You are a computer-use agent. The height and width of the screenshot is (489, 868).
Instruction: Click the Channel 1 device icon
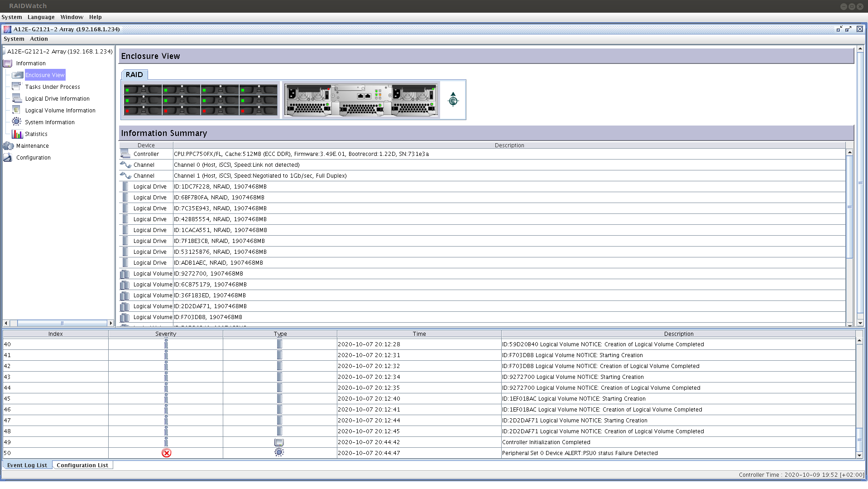(125, 175)
